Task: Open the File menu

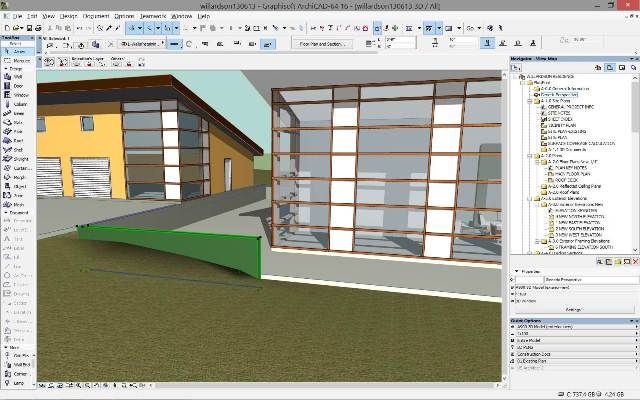Action: [x=17, y=16]
